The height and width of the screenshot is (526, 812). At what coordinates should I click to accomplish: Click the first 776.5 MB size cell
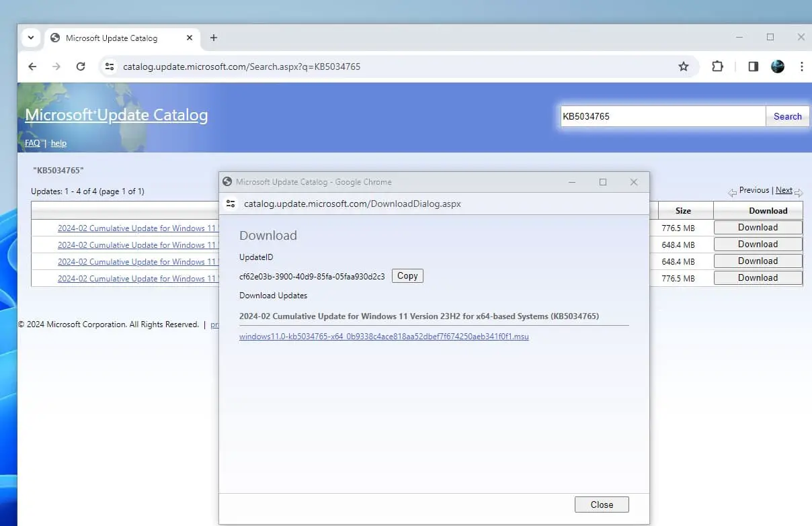[x=678, y=228]
